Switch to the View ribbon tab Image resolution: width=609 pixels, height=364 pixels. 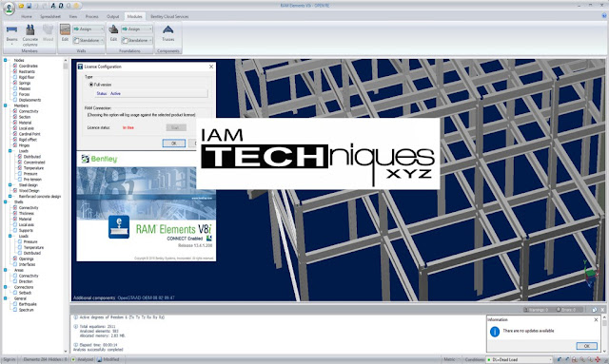[72, 17]
